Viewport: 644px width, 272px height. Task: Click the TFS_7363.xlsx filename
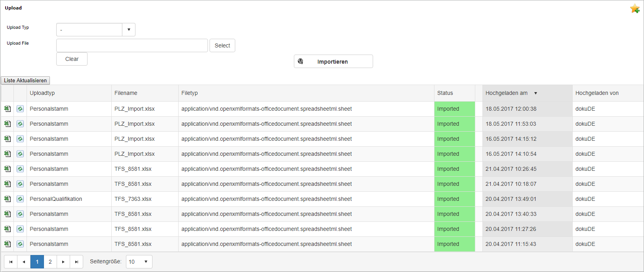133,199
